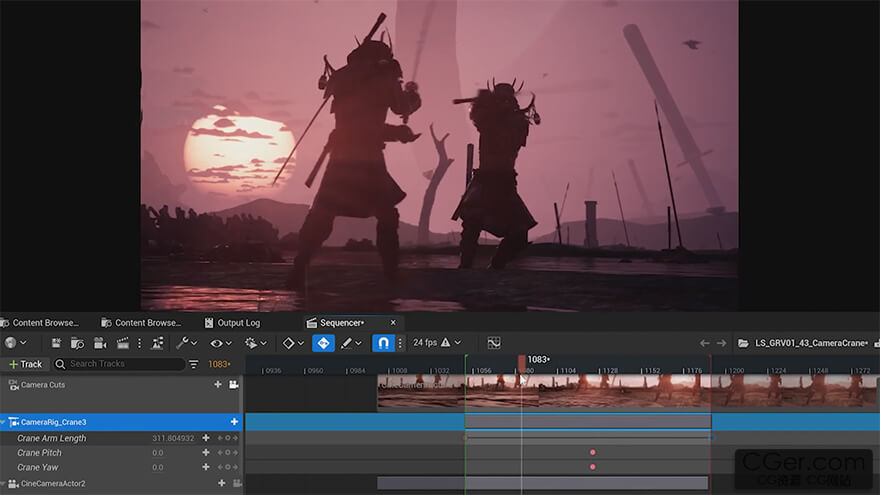Click the Search Tracks field

(x=120, y=364)
